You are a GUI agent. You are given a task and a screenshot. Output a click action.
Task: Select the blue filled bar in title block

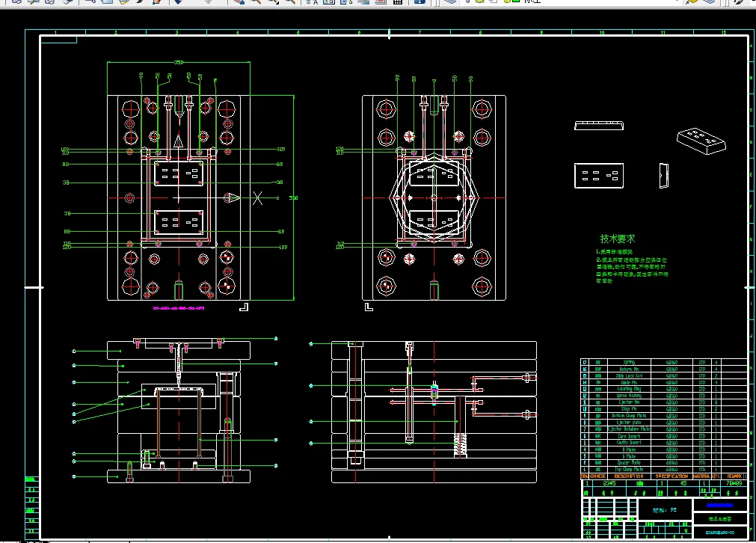(x=720, y=506)
